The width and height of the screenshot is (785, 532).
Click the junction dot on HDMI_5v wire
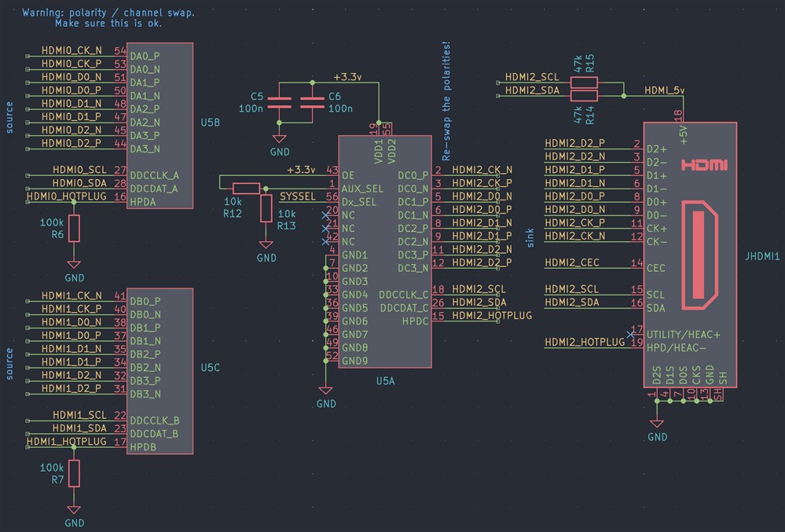[x=624, y=96]
